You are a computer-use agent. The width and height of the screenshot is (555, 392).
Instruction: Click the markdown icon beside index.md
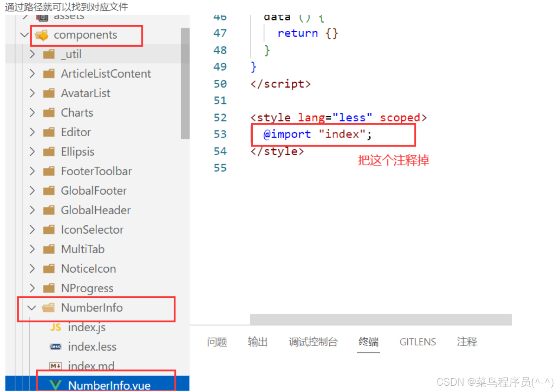click(x=56, y=366)
